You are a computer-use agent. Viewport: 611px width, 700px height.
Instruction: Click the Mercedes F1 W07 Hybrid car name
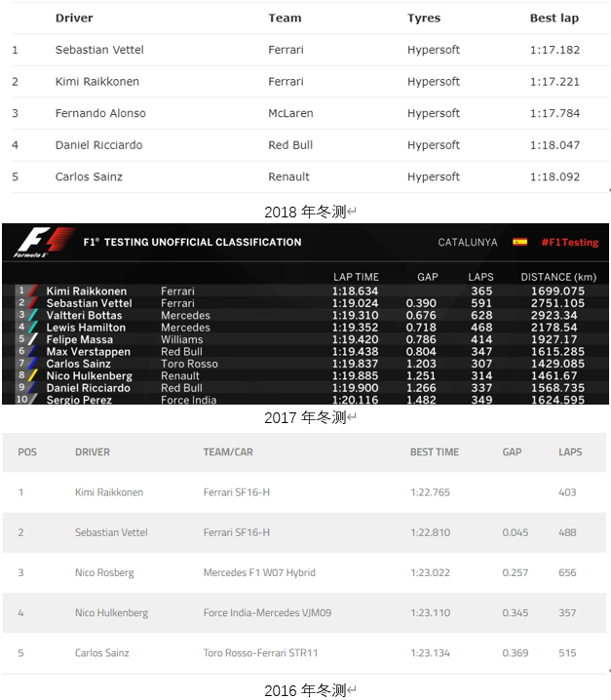pyautogui.click(x=259, y=572)
